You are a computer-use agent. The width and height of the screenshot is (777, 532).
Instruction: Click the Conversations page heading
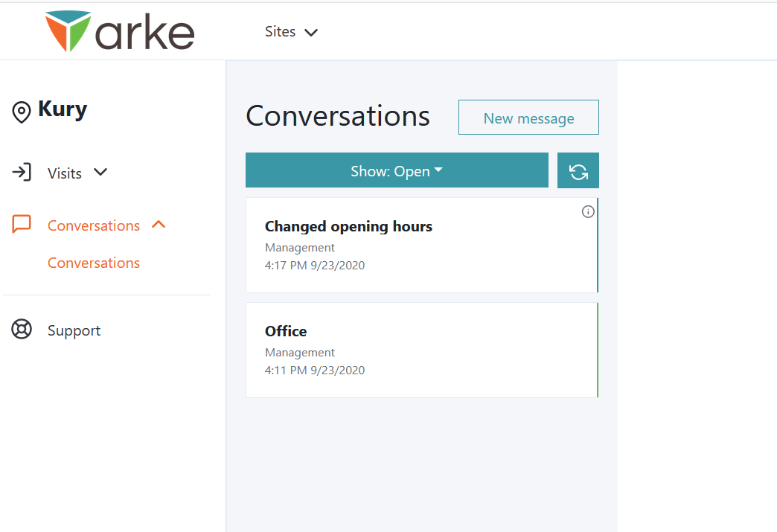pos(338,116)
